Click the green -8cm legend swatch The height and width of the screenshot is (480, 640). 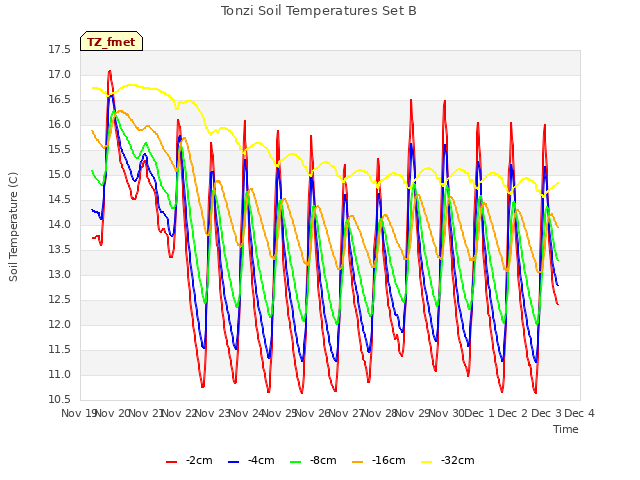coord(296,462)
